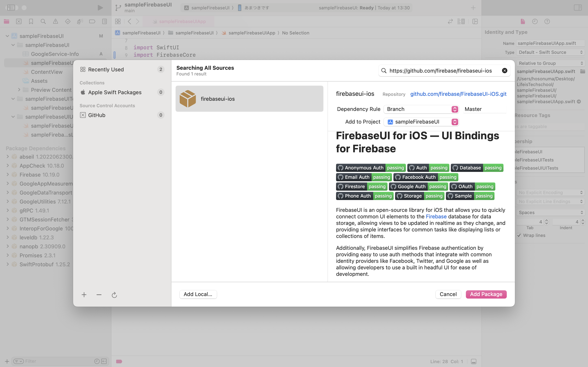The height and width of the screenshot is (367, 588).
Task: Select the firebaseui-ios search result
Action: point(249,99)
